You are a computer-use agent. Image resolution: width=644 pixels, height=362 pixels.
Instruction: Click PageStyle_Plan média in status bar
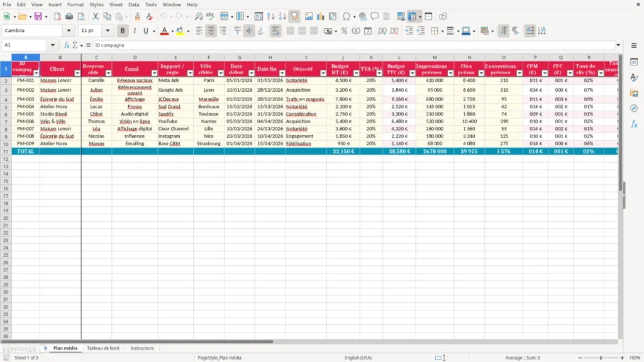point(219,358)
